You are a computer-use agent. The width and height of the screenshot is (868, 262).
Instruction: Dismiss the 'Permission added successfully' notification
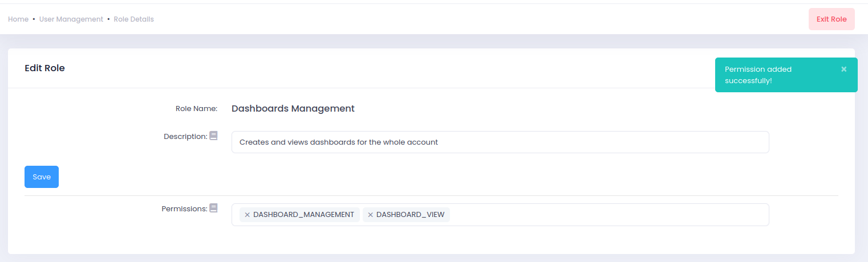843,69
